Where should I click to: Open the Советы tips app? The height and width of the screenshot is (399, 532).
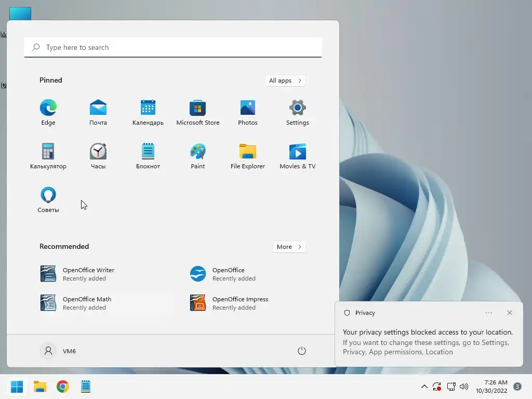(48, 200)
